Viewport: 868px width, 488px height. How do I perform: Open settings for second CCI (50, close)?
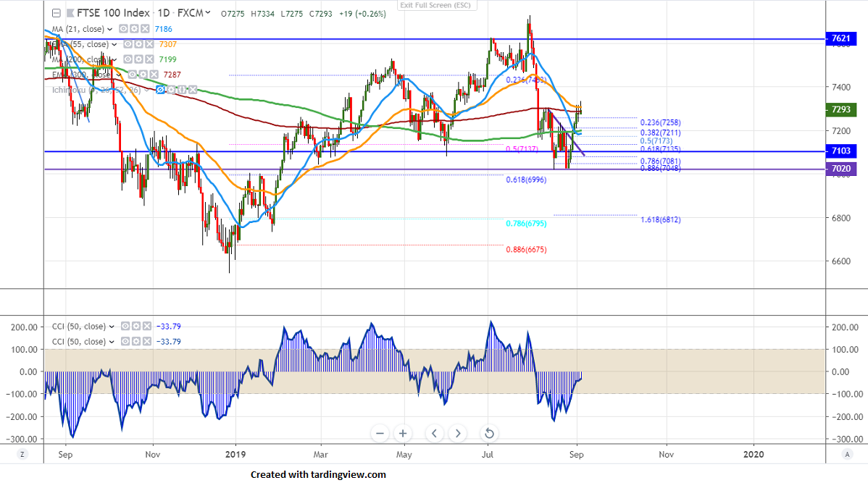pyautogui.click(x=136, y=341)
